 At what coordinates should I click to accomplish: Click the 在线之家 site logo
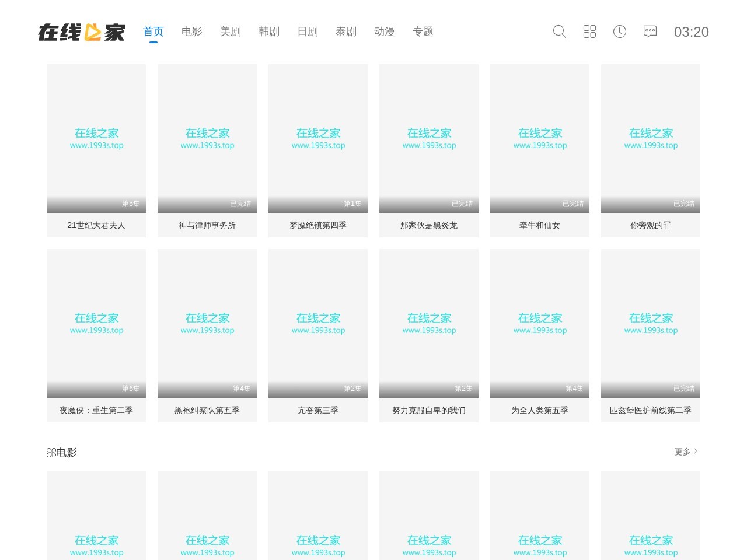coord(82,32)
